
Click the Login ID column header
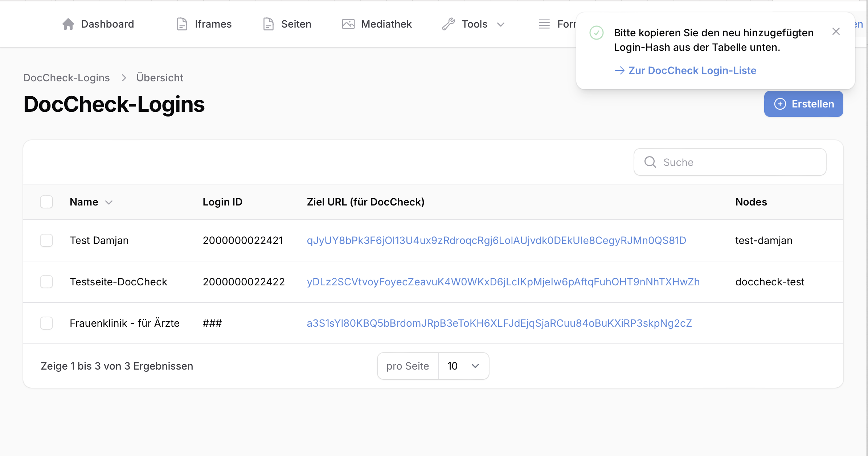[222, 202]
